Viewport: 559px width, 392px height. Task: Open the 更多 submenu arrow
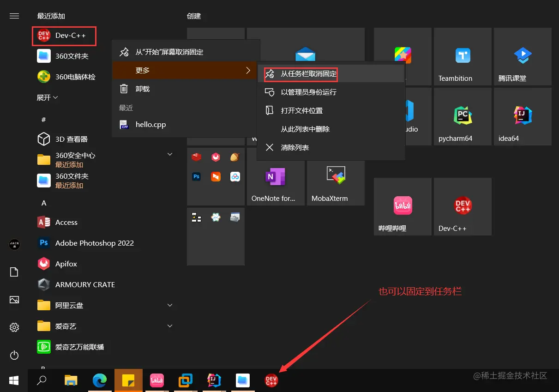click(x=248, y=70)
